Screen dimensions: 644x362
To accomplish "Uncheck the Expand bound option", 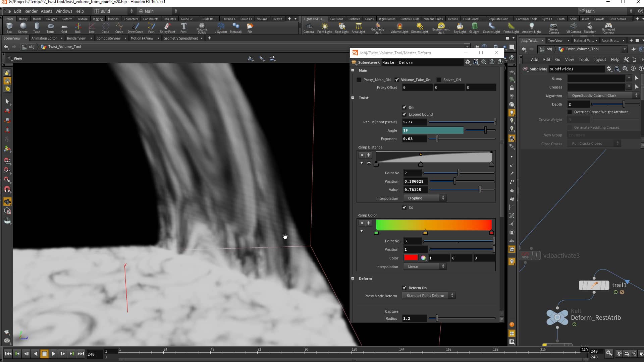I will (x=405, y=114).
